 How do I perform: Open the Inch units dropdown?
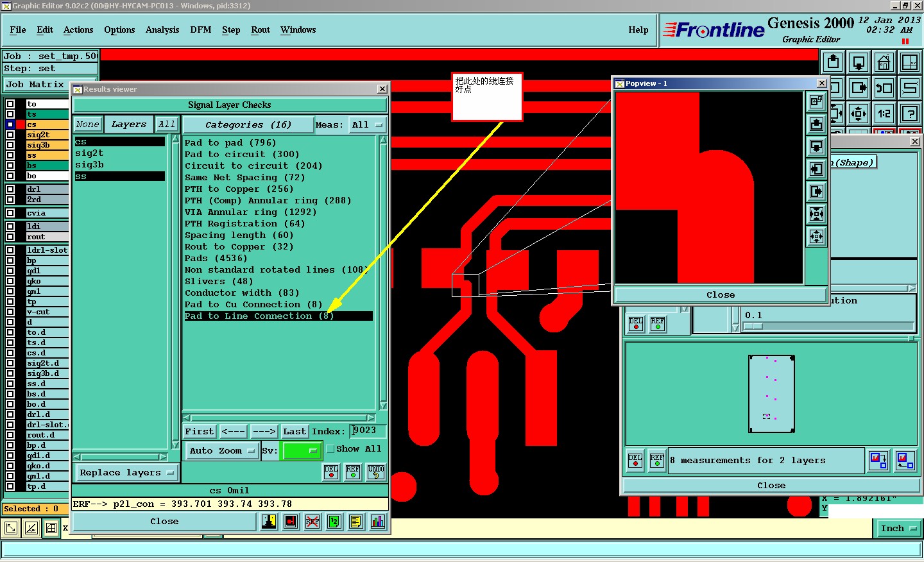898,529
